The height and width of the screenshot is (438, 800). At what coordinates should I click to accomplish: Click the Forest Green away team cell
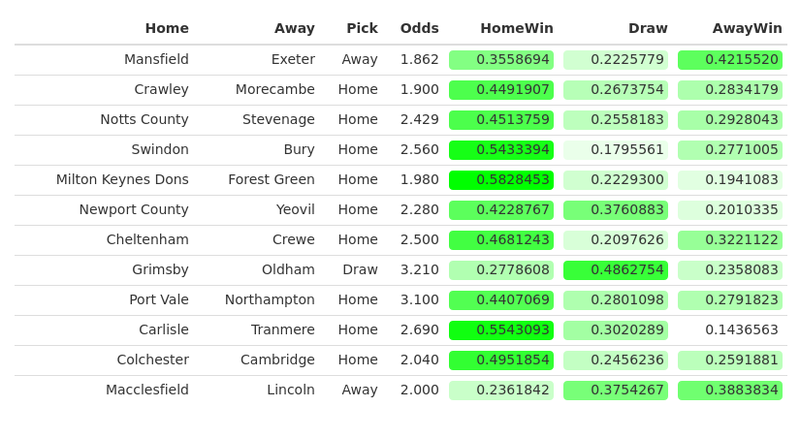pyautogui.click(x=271, y=180)
